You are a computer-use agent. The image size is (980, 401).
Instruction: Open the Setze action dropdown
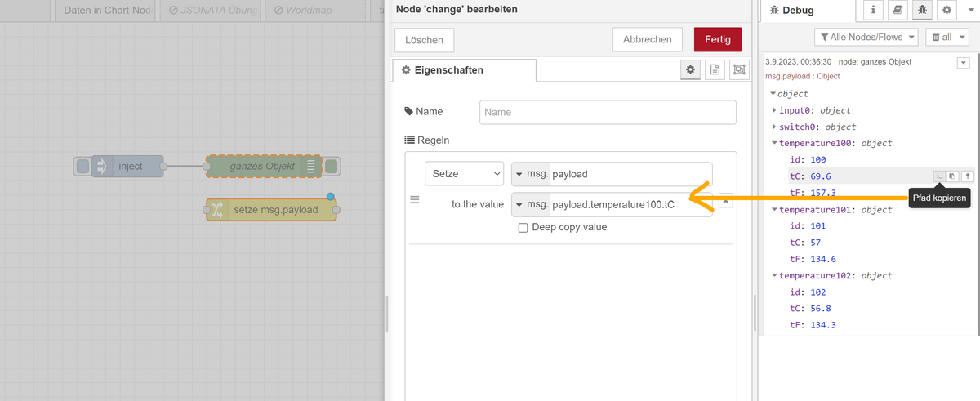point(465,174)
